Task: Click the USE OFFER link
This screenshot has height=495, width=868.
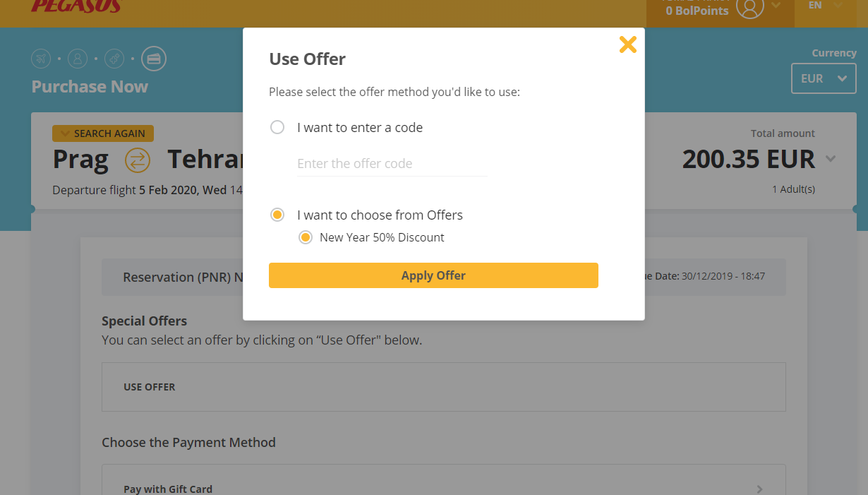Action: [150, 387]
